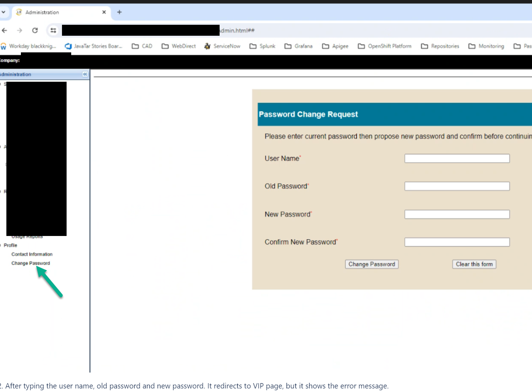The image size is (532, 392).
Task: Select the Administration tab
Action: [62, 12]
